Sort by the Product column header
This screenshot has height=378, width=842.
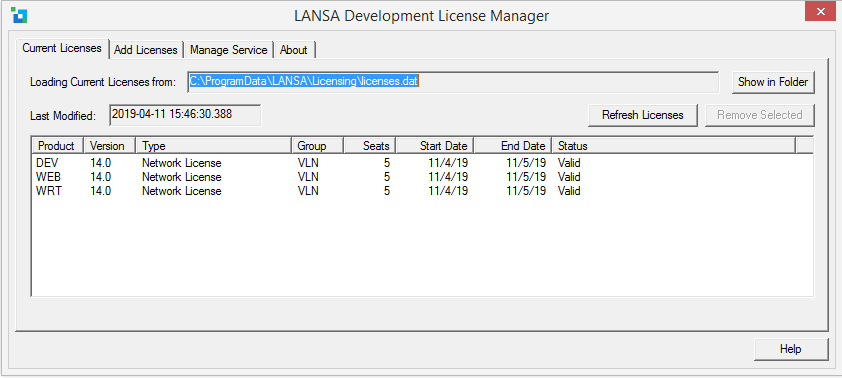point(57,146)
